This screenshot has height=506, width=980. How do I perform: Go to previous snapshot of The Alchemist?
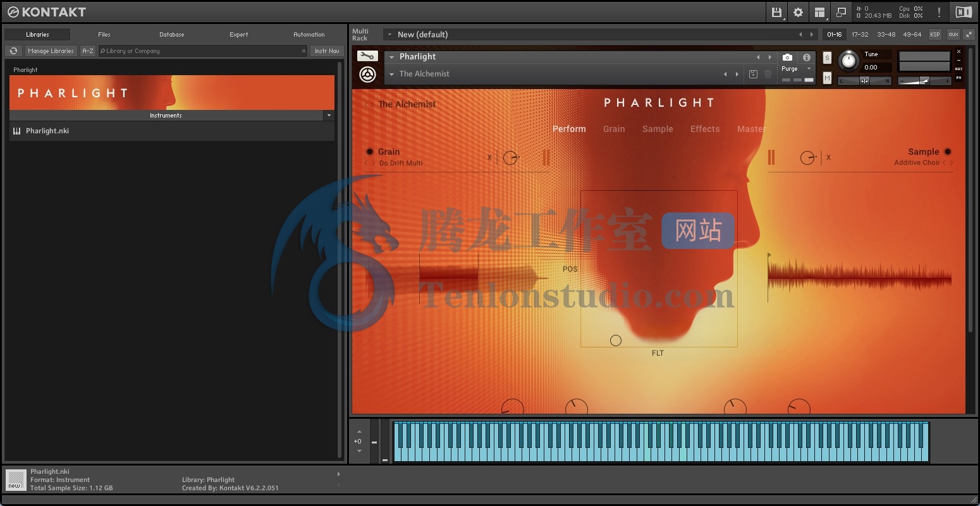tap(725, 74)
